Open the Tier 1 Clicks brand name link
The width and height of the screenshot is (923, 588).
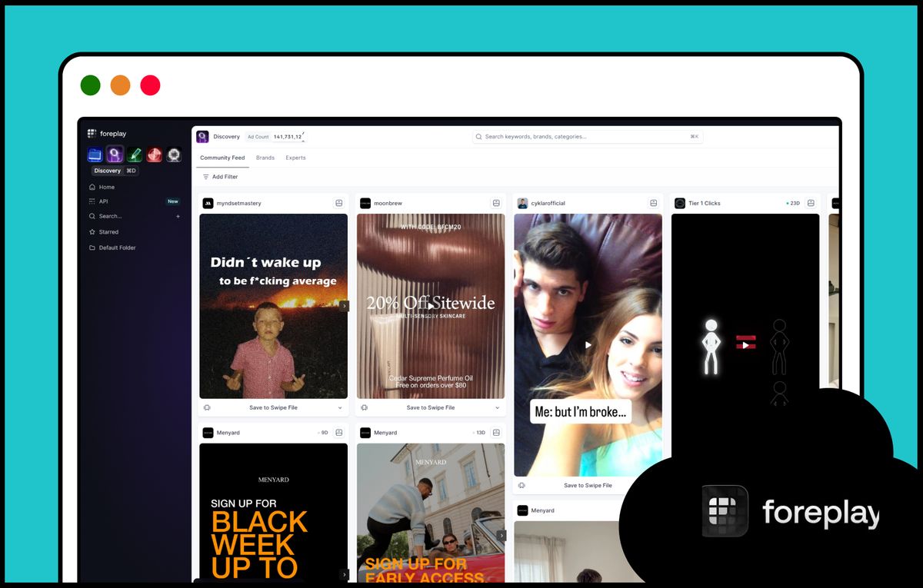click(x=705, y=204)
